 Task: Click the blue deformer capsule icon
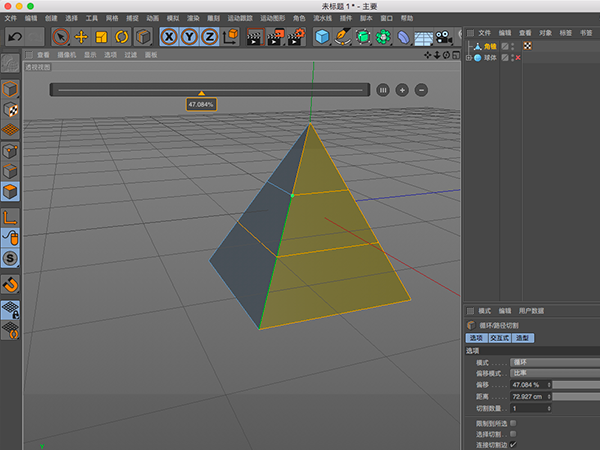pyautogui.click(x=403, y=37)
